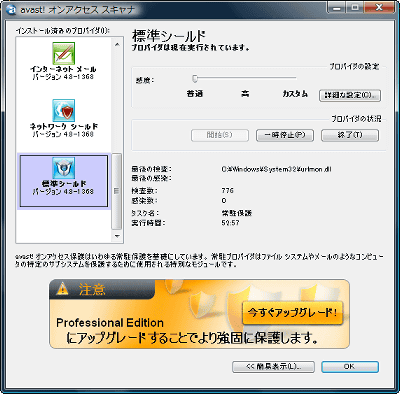Click the 高 sensitivity label
This screenshot has width=400, height=394.
pos(245,94)
